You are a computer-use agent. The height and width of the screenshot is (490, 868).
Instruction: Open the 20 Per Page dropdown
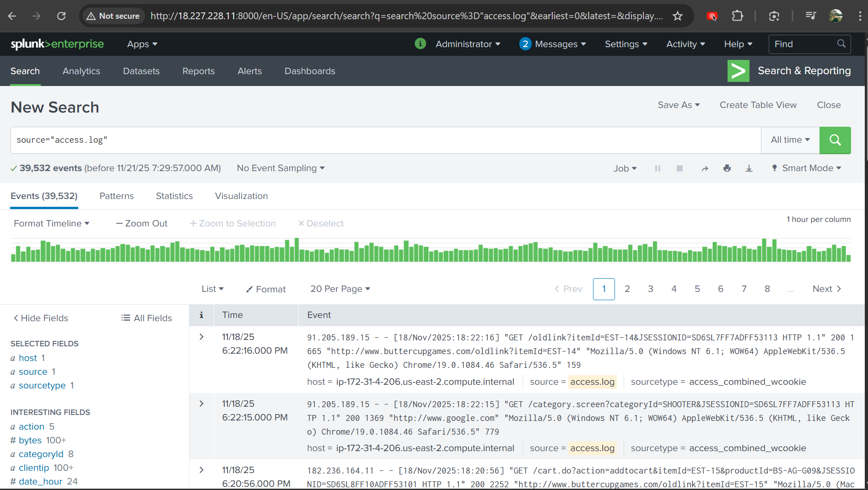tap(340, 289)
